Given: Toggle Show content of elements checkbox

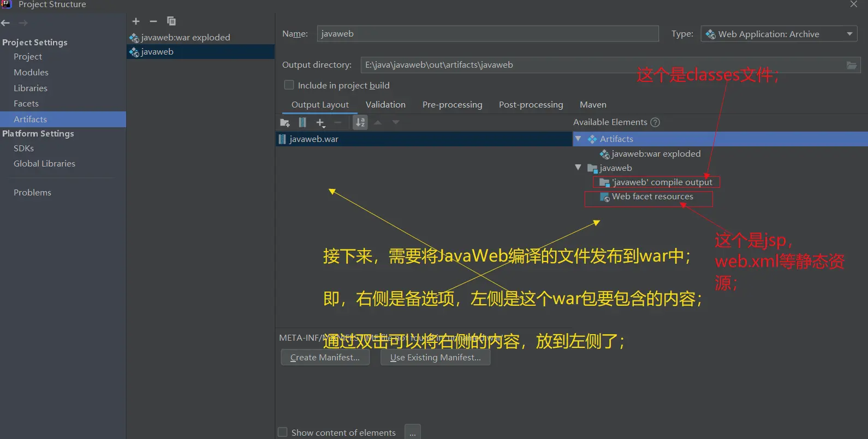Looking at the screenshot, I should [283, 432].
